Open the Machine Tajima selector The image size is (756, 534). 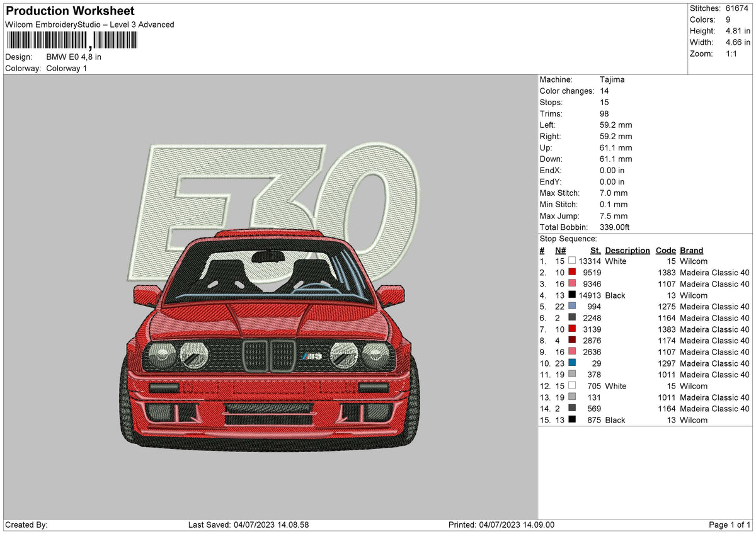[612, 79]
